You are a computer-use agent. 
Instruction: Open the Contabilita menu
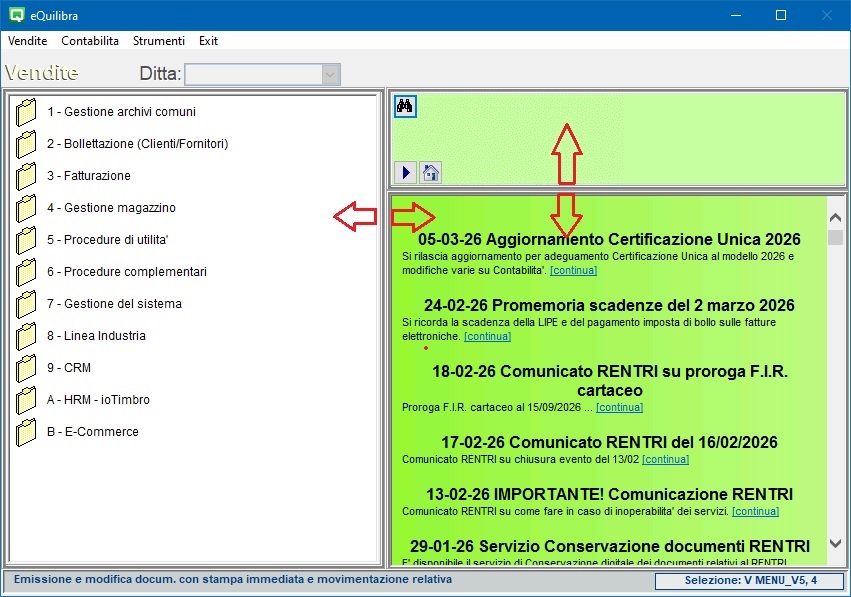(90, 41)
